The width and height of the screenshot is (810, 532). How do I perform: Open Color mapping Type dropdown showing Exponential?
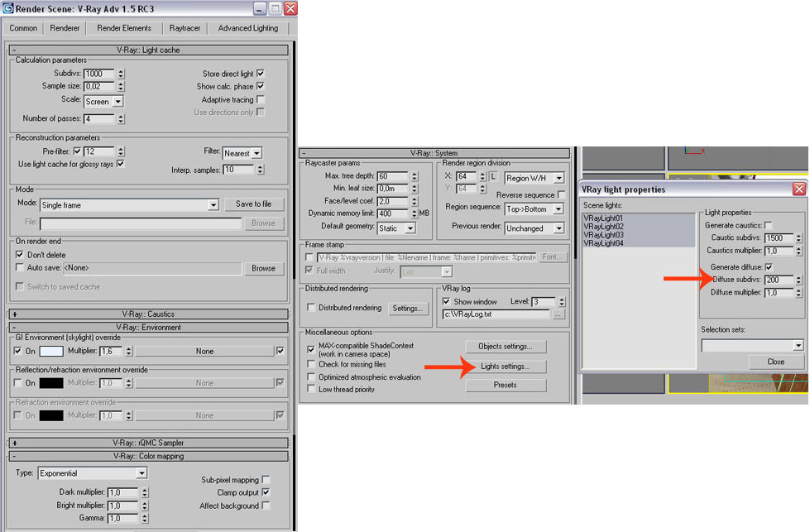93,473
